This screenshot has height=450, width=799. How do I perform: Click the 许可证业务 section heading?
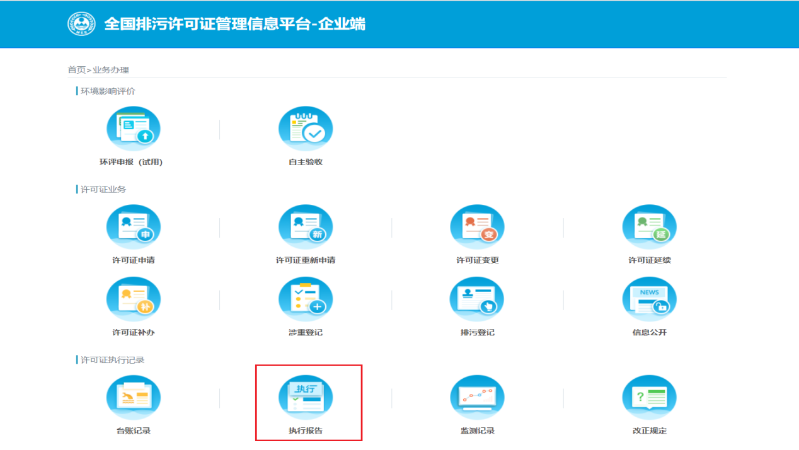pos(103,189)
